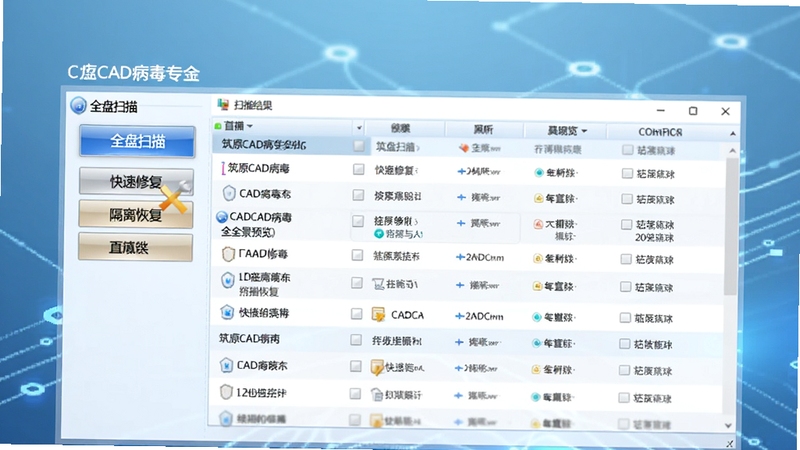The image size is (800, 450).
Task: Click the red status icon in CADCAD病毒 row
Action: (x=538, y=223)
